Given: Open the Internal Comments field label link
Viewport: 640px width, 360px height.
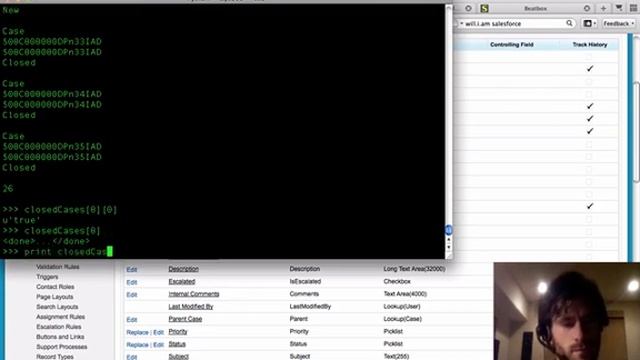Looking at the screenshot, I should 193,294.
